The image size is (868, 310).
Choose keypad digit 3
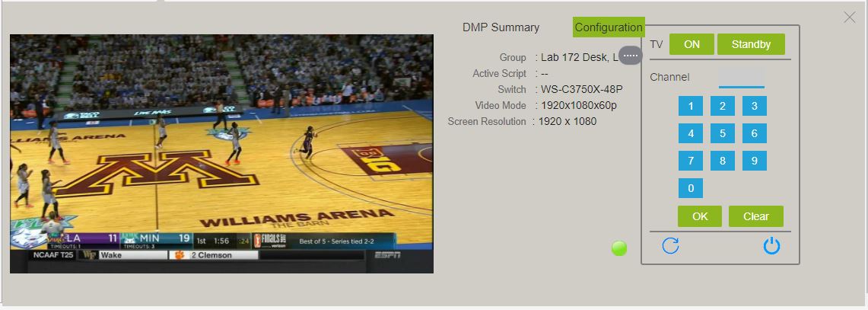click(754, 106)
